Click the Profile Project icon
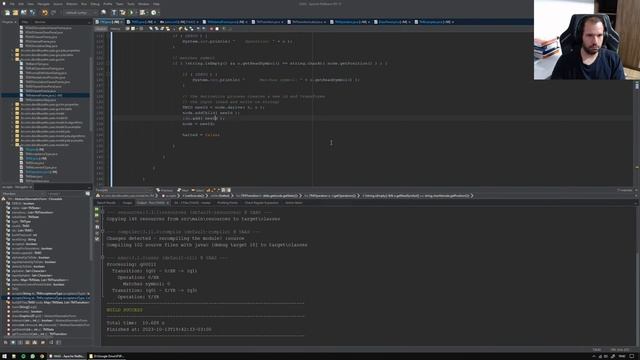640x360 pixels. (154, 13)
